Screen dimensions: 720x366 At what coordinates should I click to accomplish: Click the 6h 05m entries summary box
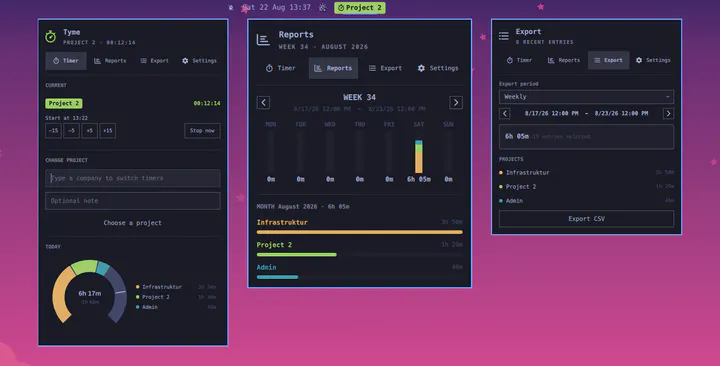coord(586,136)
